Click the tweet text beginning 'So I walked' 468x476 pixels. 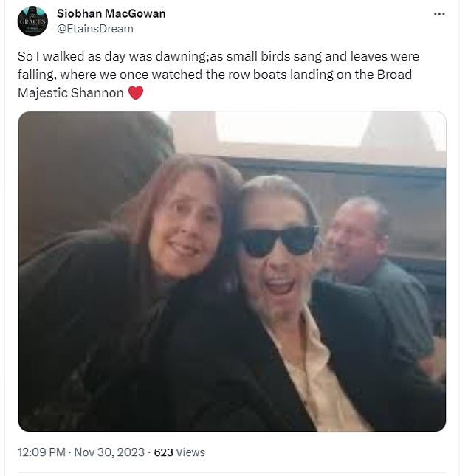[218, 75]
